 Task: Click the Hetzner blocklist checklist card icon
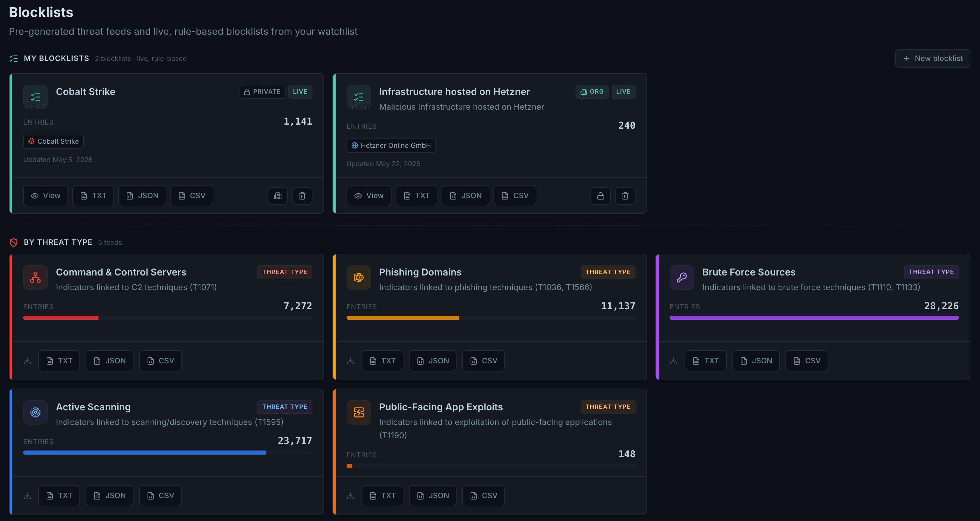tap(359, 97)
